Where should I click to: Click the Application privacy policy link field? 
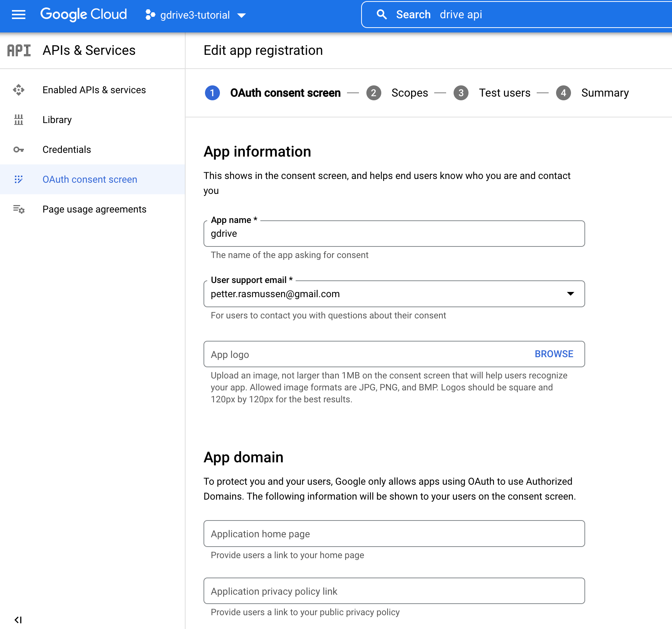pos(394,591)
